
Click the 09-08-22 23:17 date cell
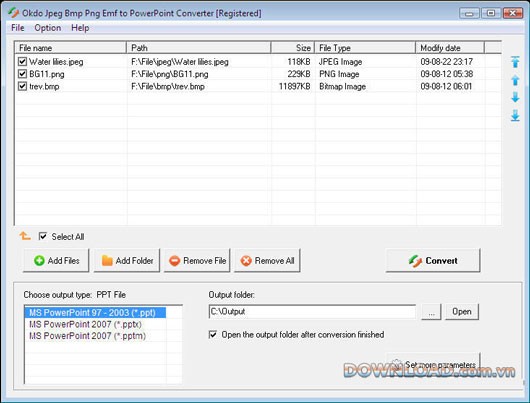point(447,62)
